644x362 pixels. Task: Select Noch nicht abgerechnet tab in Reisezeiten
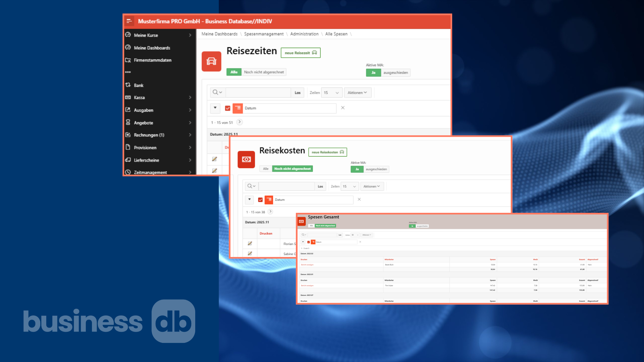pyautogui.click(x=264, y=72)
